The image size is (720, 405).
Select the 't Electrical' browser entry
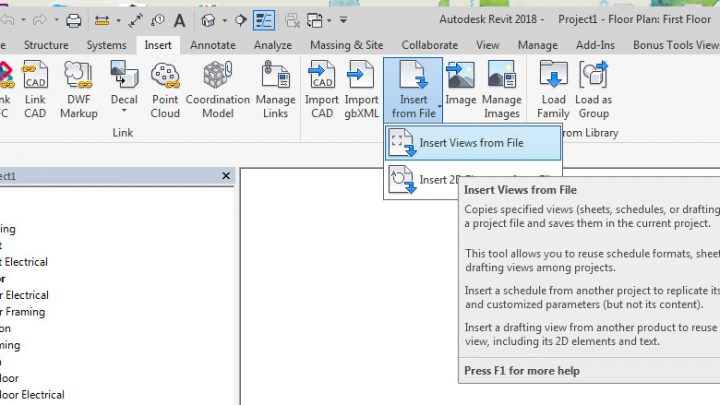(24, 262)
